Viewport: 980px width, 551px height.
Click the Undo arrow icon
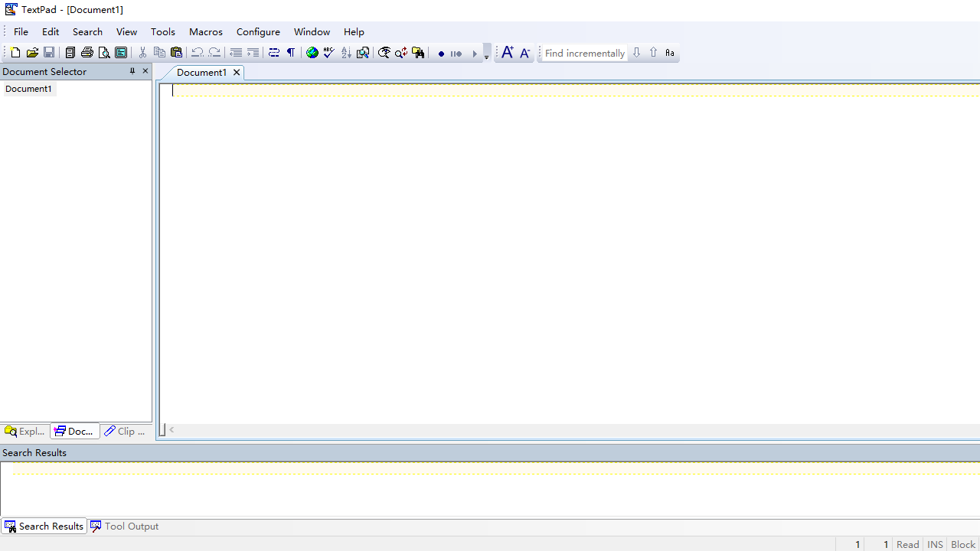[x=198, y=53]
